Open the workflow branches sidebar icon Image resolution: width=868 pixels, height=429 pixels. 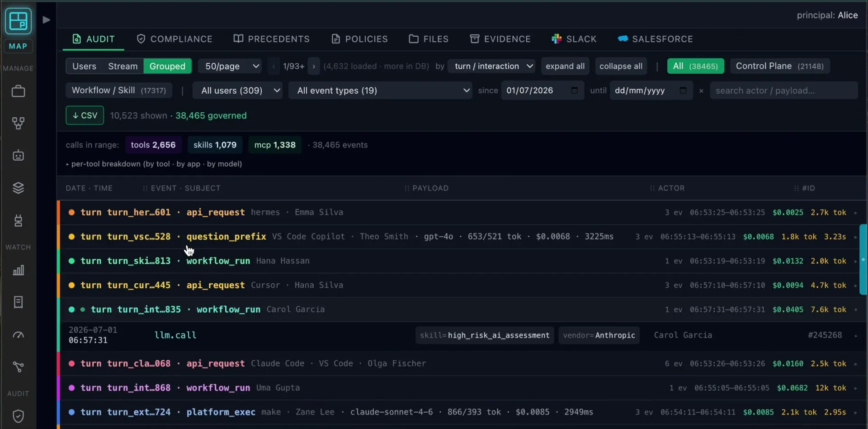tap(18, 123)
